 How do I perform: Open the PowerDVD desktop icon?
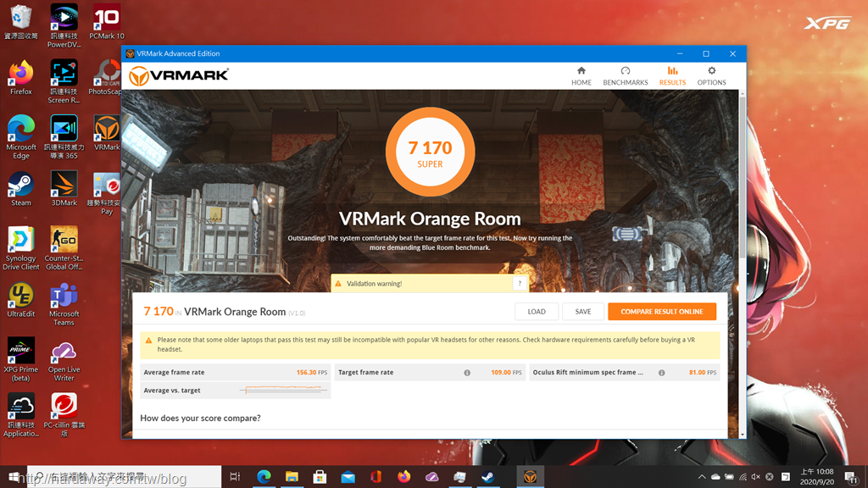point(64,26)
